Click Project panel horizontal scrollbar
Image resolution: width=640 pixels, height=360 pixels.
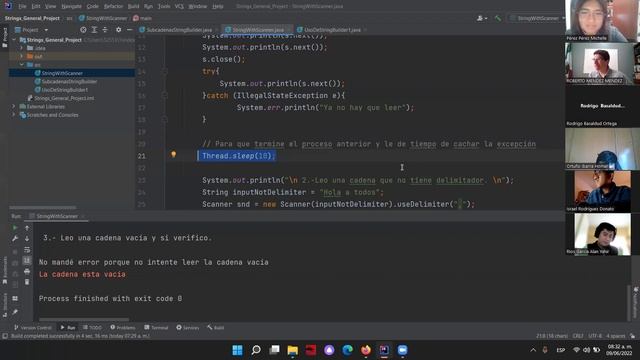(x=43, y=208)
